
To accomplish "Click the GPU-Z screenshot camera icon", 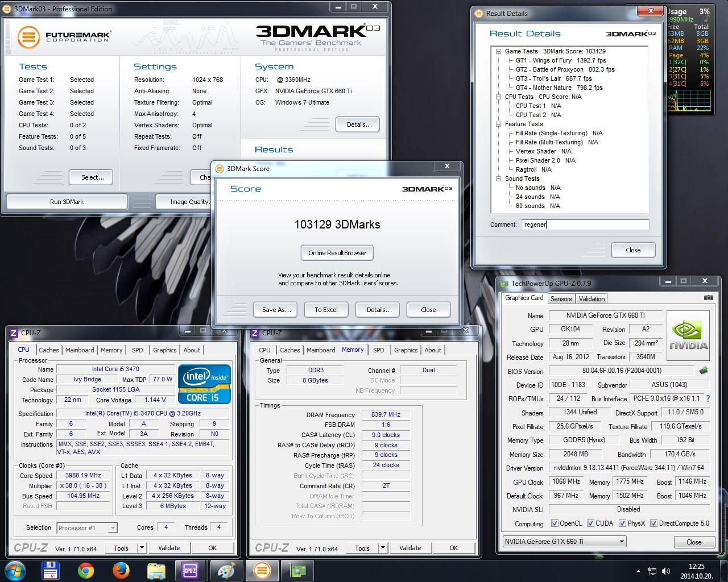I will (708, 298).
